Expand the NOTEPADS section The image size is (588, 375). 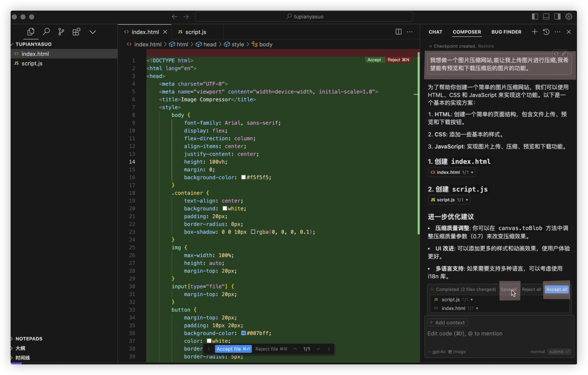pos(29,339)
